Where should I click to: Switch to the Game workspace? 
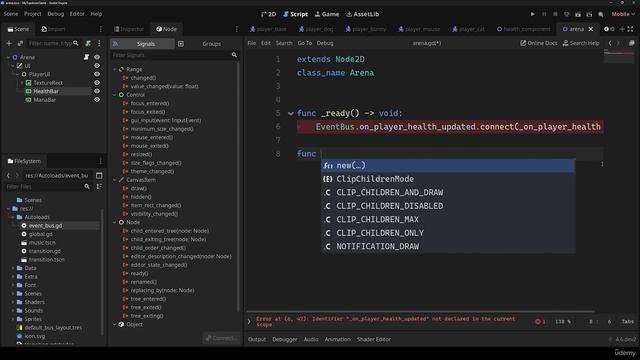(x=327, y=14)
